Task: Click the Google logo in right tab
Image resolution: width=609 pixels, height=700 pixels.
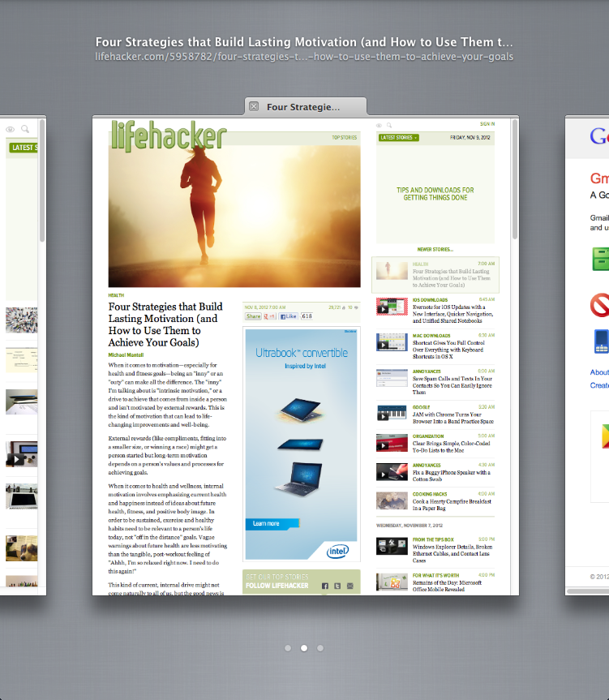Action: [x=599, y=135]
